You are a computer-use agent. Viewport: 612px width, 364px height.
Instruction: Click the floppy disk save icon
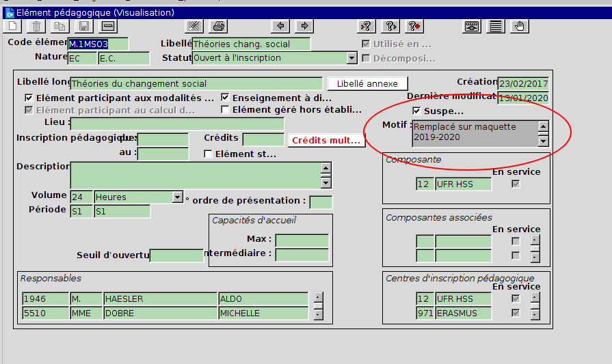(84, 27)
